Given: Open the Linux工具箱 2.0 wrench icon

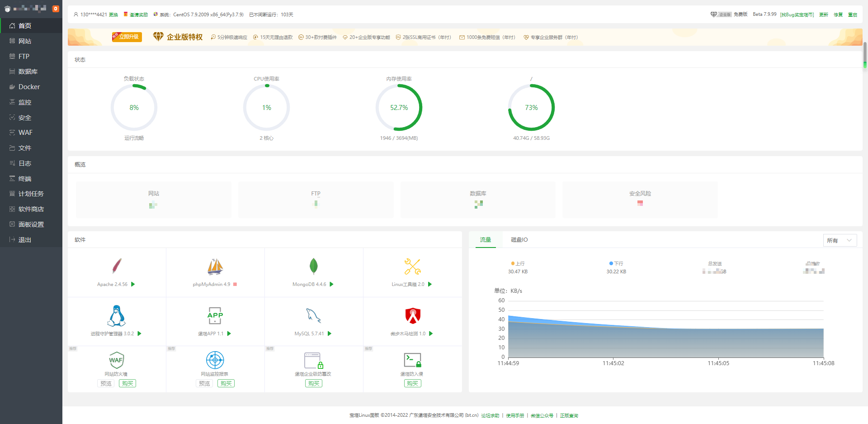Looking at the screenshot, I should point(412,267).
